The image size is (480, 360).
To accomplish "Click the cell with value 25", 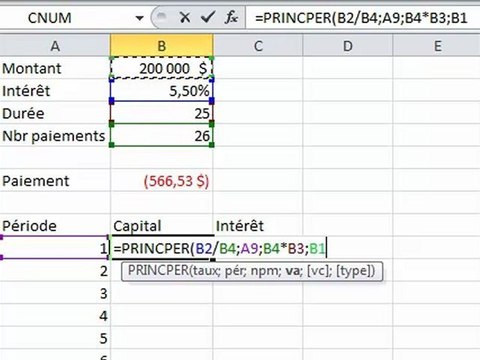I will [x=162, y=113].
